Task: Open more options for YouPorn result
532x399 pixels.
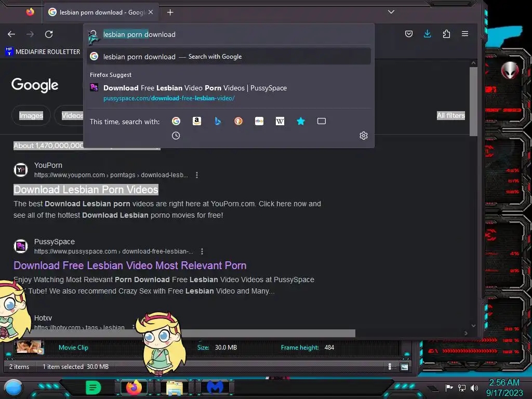Action: click(x=197, y=175)
